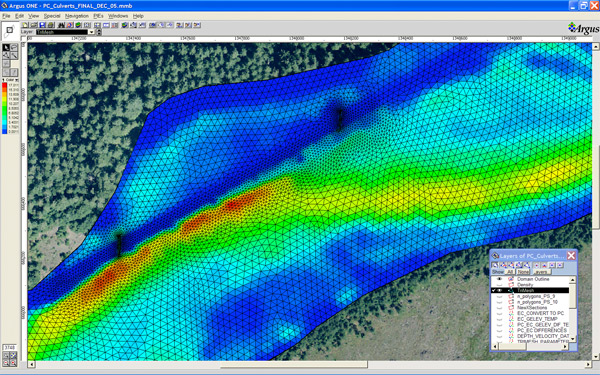Click the None button in Layers panel

[x=523, y=272]
